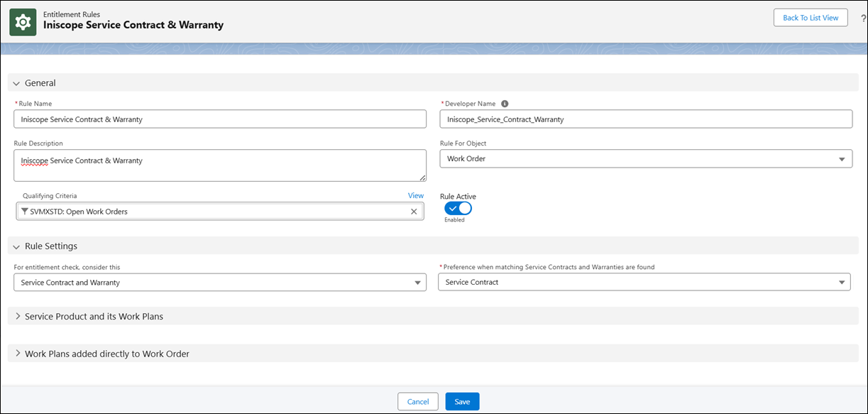This screenshot has height=414, width=868.
Task: Collapse the Rule Settings section
Action: pyautogui.click(x=17, y=246)
